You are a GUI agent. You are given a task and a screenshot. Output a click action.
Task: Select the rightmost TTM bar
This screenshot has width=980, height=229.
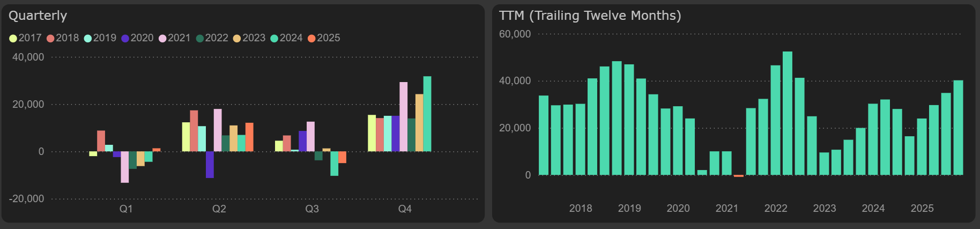(x=958, y=128)
